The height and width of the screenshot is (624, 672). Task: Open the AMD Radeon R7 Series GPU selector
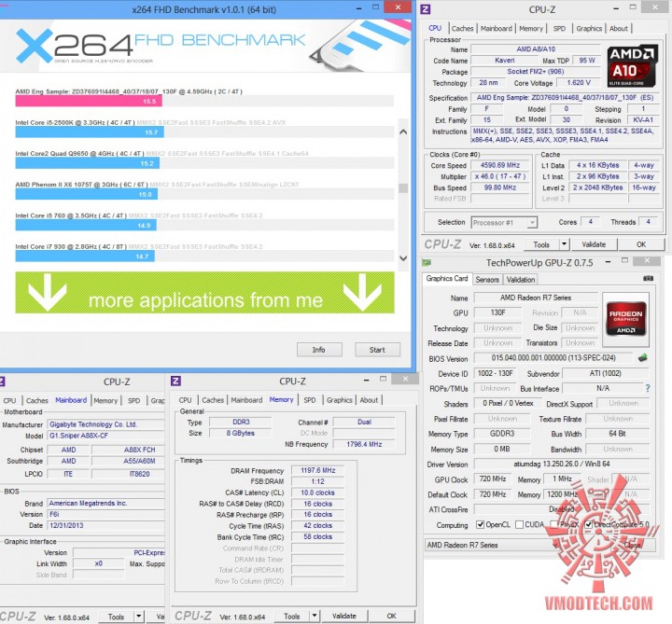(495, 545)
